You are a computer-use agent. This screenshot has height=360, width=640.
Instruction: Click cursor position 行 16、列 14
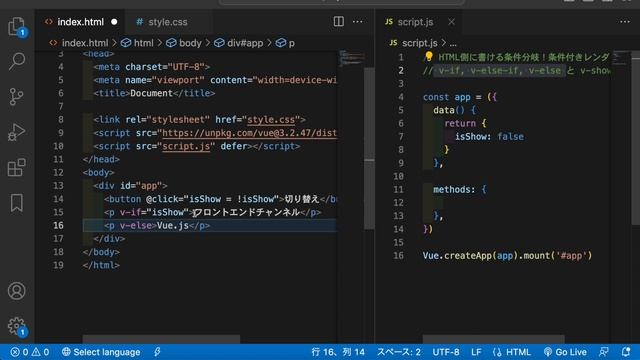point(338,352)
